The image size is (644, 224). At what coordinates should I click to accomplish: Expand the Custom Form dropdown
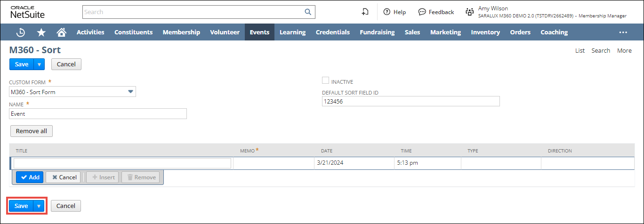click(131, 92)
